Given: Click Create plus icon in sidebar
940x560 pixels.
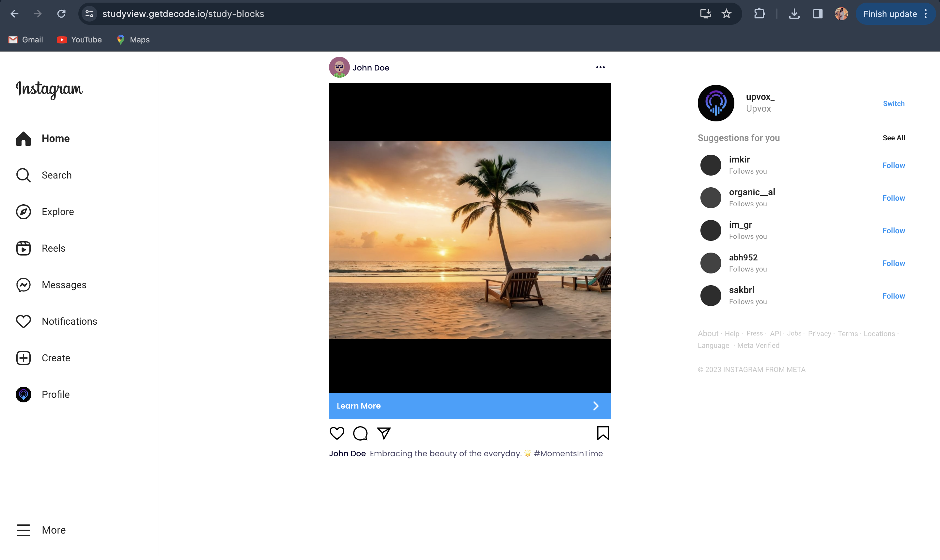Looking at the screenshot, I should [23, 358].
